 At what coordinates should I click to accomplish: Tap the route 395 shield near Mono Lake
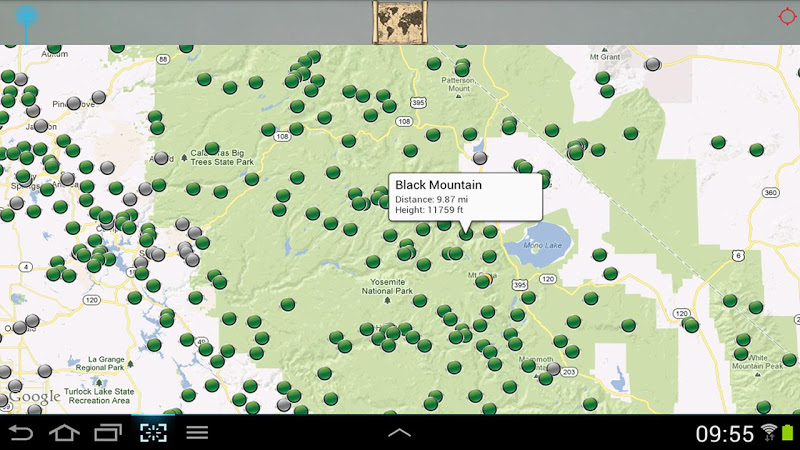520,285
